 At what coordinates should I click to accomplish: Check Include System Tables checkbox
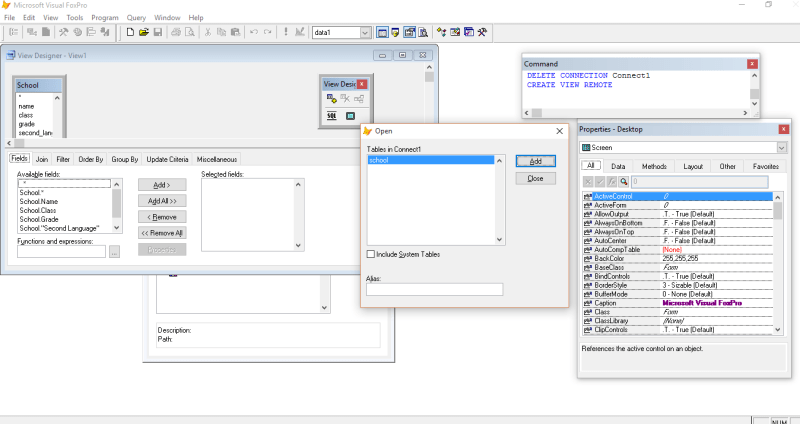[x=371, y=254]
